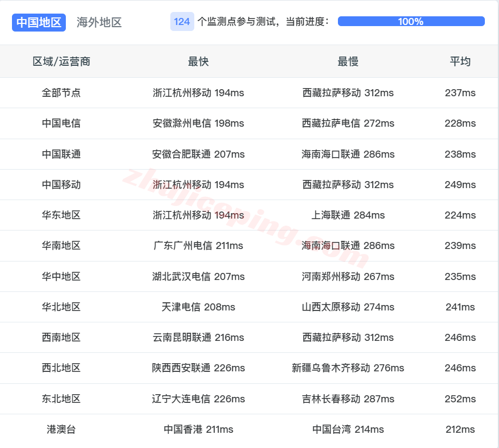Click 安徽滁州电信 198ms cell
The height and width of the screenshot is (448, 499).
click(x=198, y=123)
